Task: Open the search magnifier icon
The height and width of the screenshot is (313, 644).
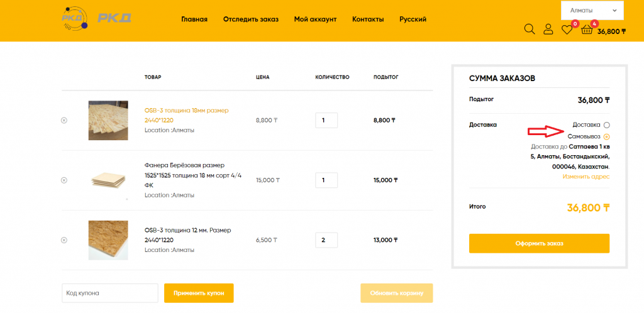Action: click(x=530, y=29)
